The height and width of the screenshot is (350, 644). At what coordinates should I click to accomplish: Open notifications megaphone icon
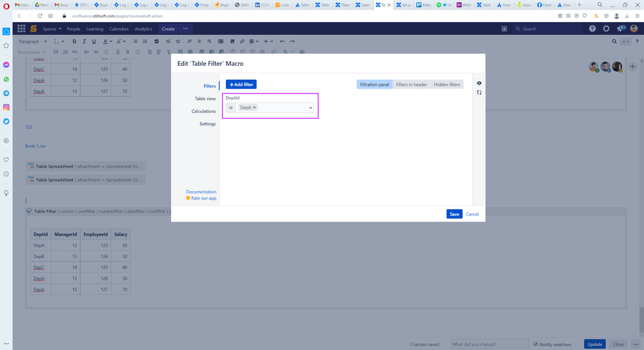coord(620,28)
